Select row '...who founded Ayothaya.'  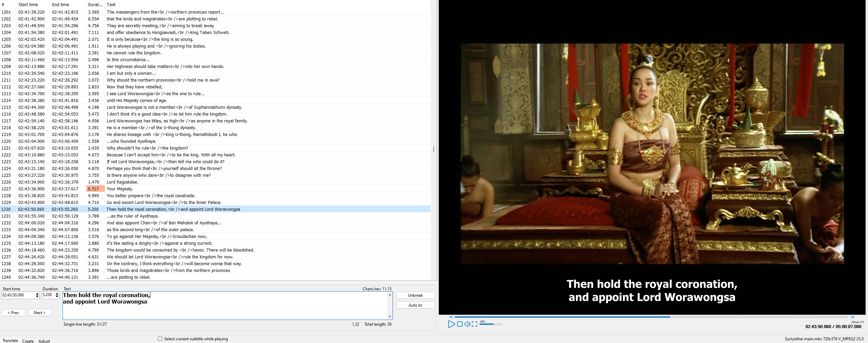pos(215,141)
